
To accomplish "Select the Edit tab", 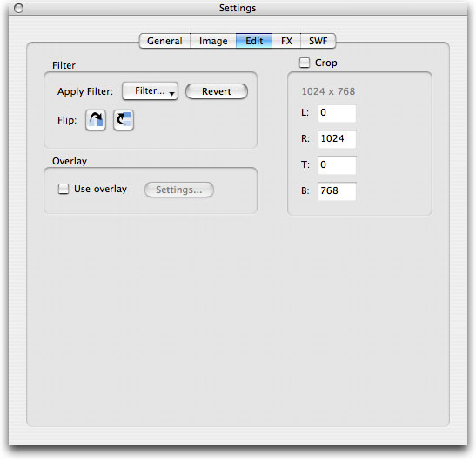I will point(254,41).
